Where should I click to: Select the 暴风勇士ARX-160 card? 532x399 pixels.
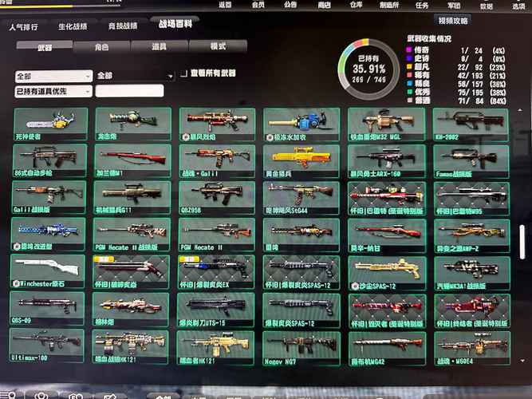coord(387,162)
